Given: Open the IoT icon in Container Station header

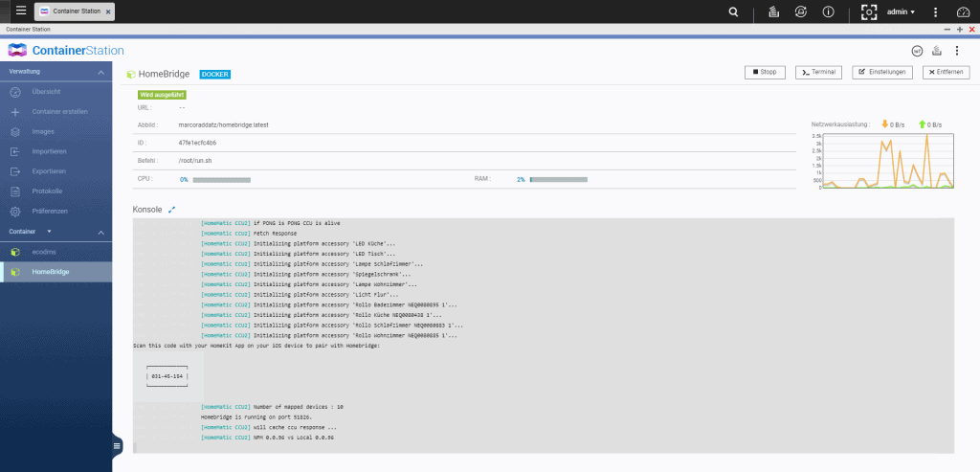Looking at the screenshot, I should (918, 52).
